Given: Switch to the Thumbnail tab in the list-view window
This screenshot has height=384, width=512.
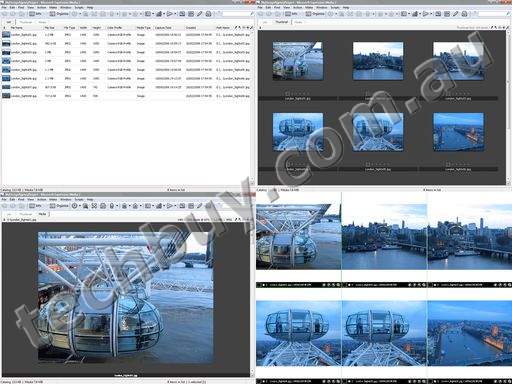Looking at the screenshot, I should 26,22.
